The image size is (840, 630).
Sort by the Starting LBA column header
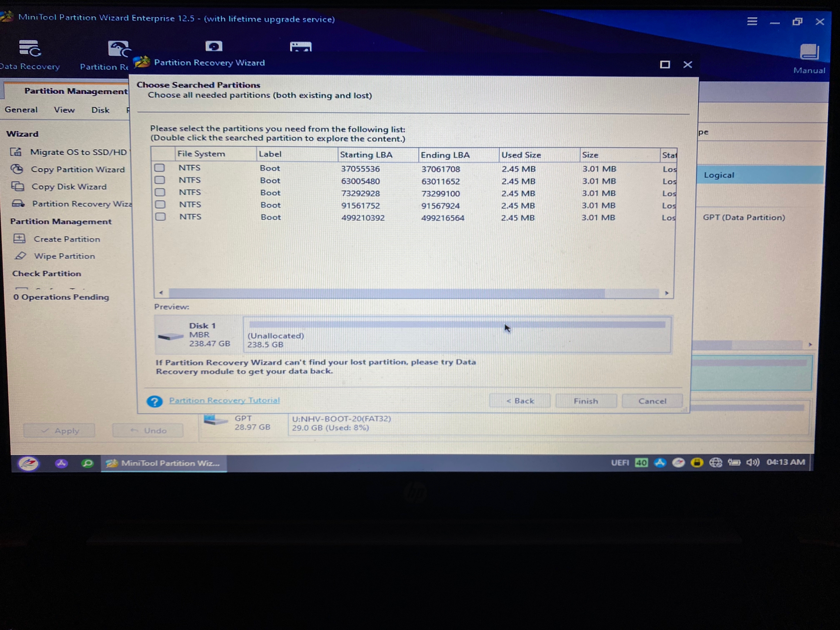pos(378,155)
